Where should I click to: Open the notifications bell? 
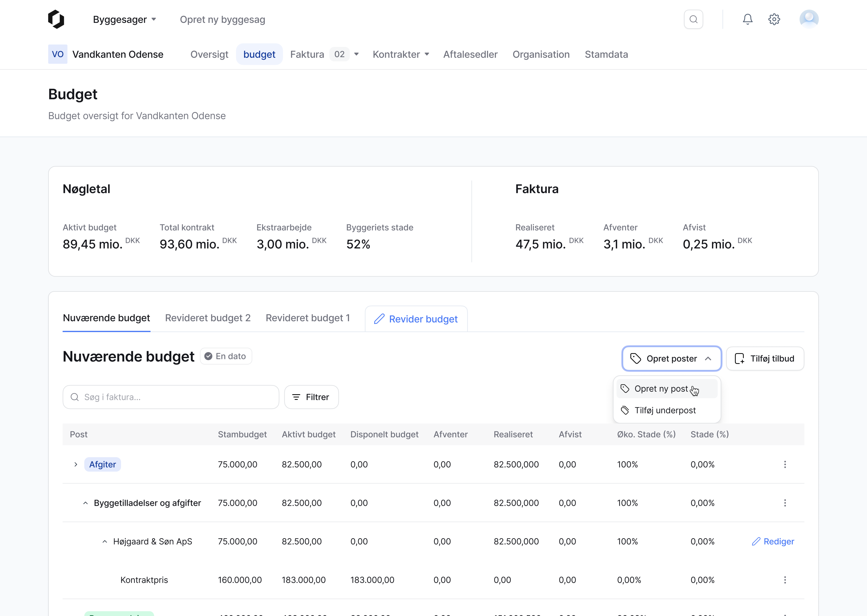[x=747, y=19]
